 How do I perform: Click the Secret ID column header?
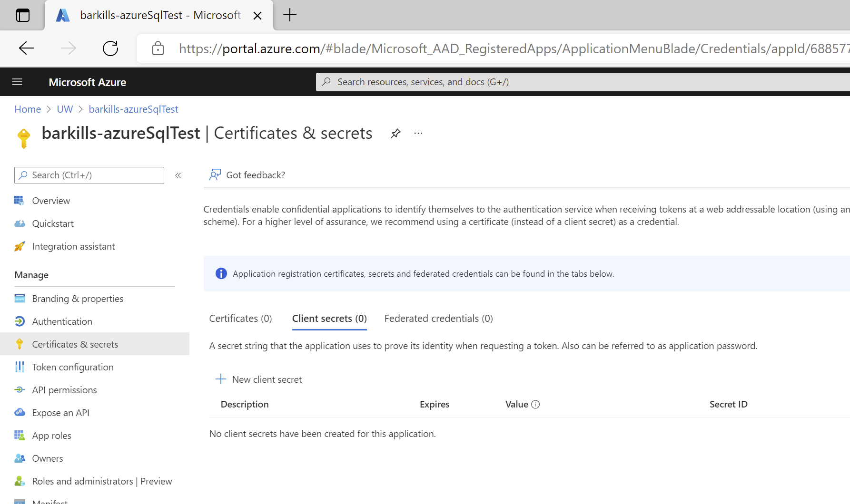click(728, 404)
